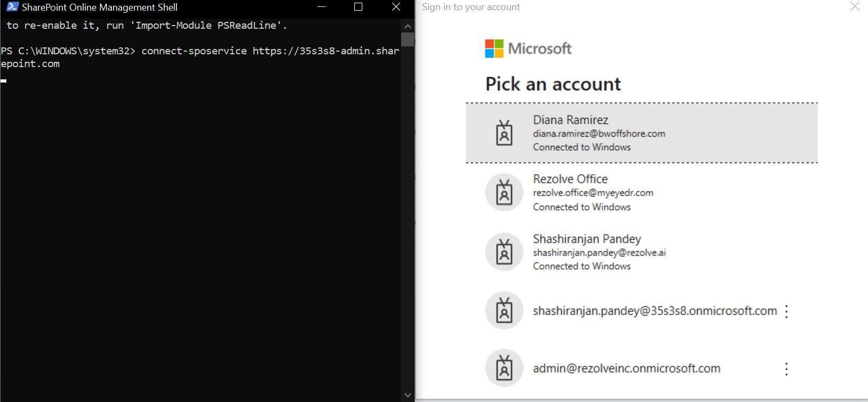Viewport: 868px width, 402px height.
Task: Click 'Import-Module PSReadLine' text in shell
Action: [x=206, y=25]
